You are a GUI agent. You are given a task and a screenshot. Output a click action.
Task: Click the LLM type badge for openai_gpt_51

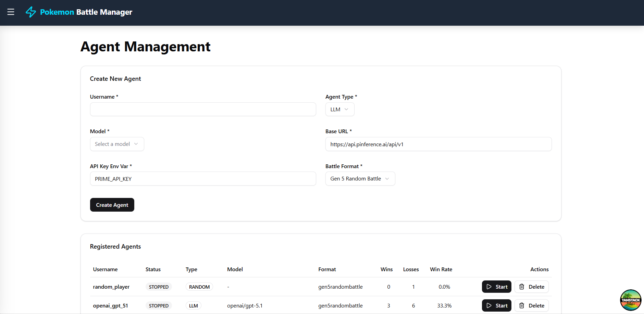[x=194, y=306]
